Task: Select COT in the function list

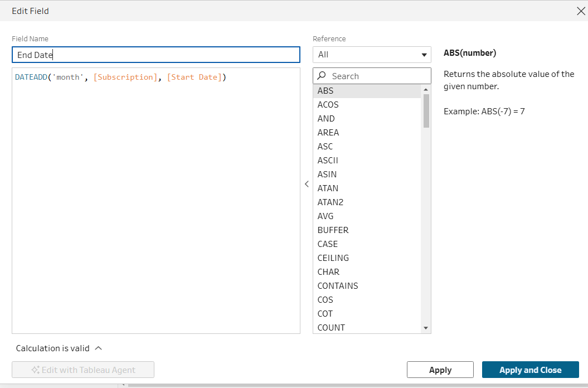Action: [367, 313]
